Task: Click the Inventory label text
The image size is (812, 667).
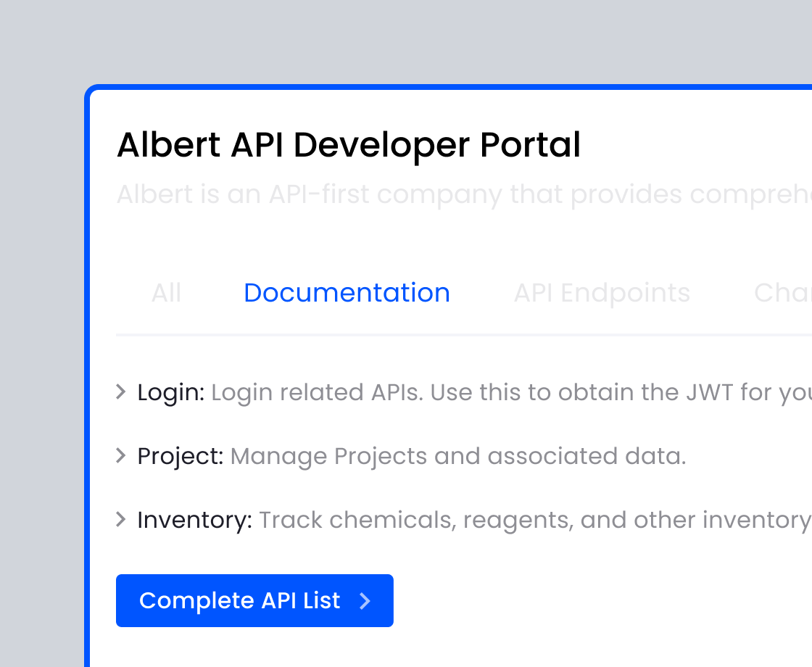Action: [x=195, y=520]
